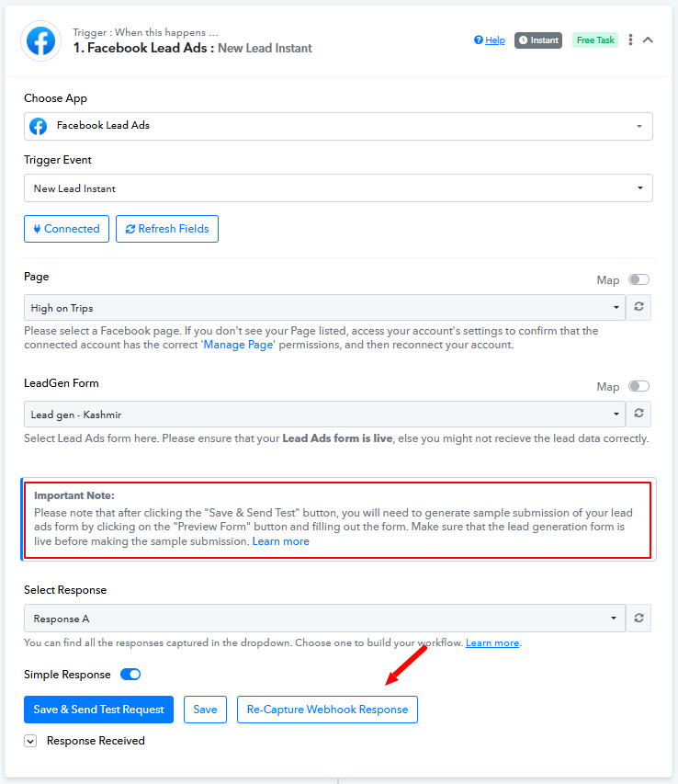This screenshot has height=784, width=678.
Task: Click the Help question mark icon
Action: pyautogui.click(x=478, y=40)
